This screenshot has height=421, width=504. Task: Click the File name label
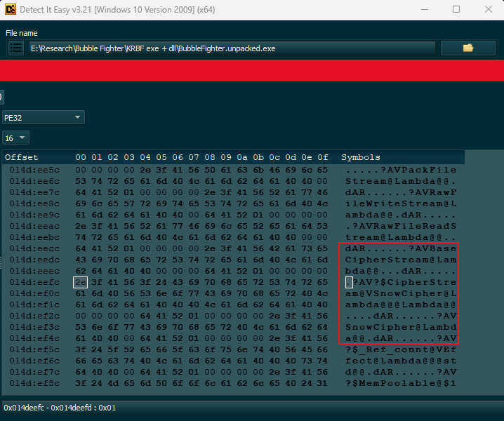[x=22, y=33]
